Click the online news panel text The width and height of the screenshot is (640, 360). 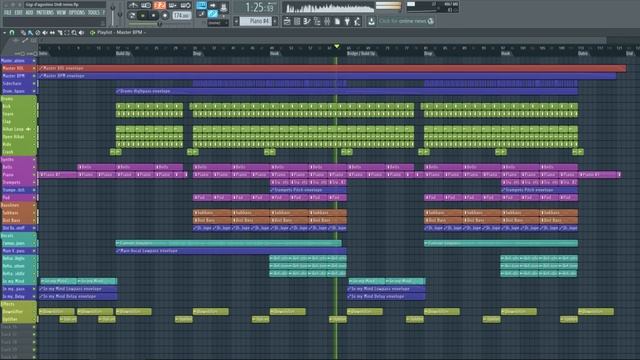402,21
